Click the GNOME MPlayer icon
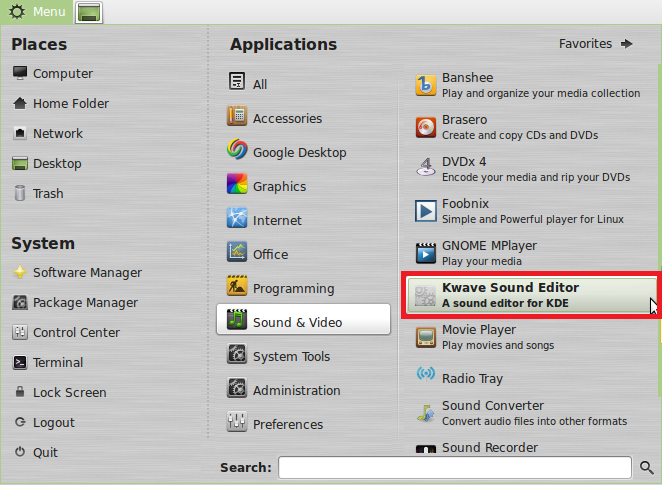Viewport: 662px width, 485px height. click(x=426, y=253)
